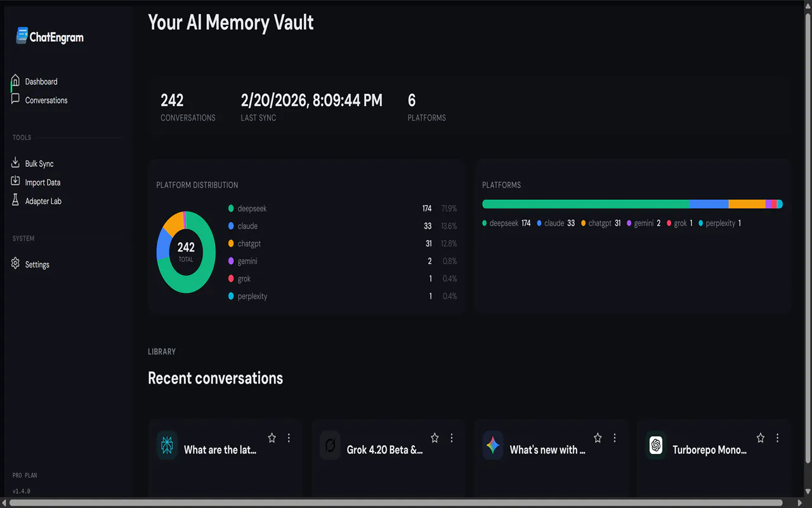Click the 'Your AI Memory Vault' heading

point(231,22)
